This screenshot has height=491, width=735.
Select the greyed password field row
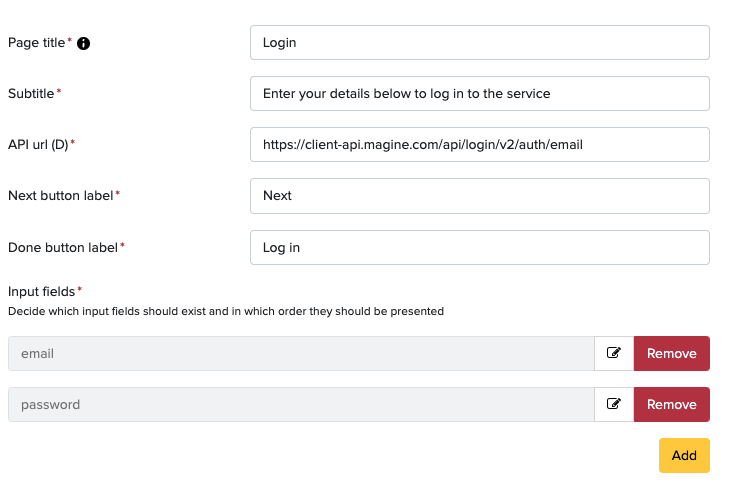(x=301, y=404)
